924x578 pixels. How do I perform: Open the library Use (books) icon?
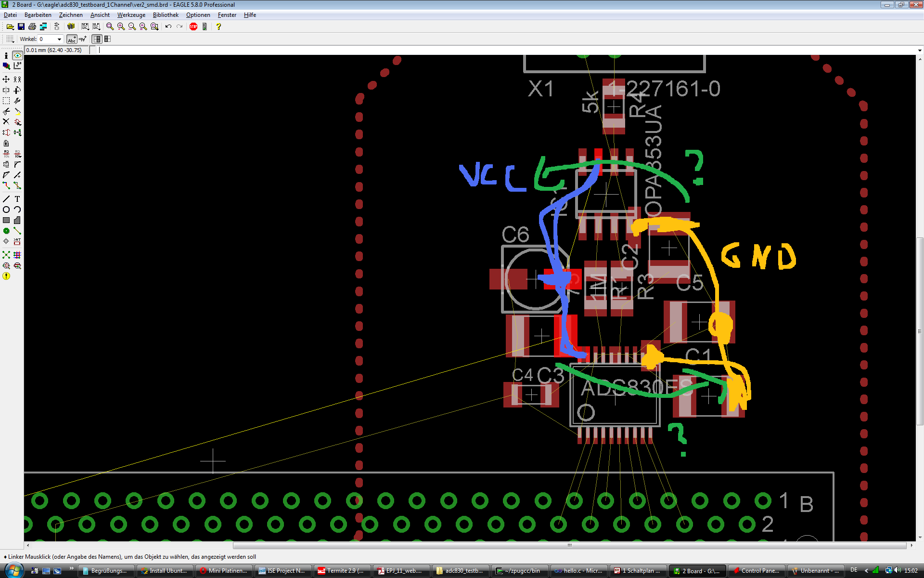[71, 26]
